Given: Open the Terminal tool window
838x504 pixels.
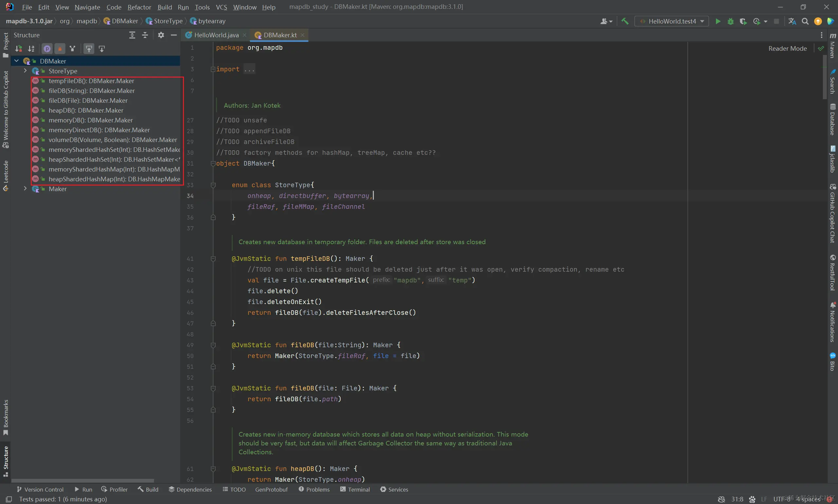Looking at the screenshot, I should click(355, 489).
